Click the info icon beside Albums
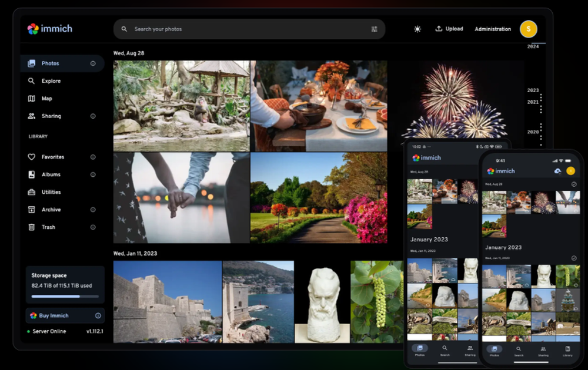588x370 pixels. [x=93, y=174]
